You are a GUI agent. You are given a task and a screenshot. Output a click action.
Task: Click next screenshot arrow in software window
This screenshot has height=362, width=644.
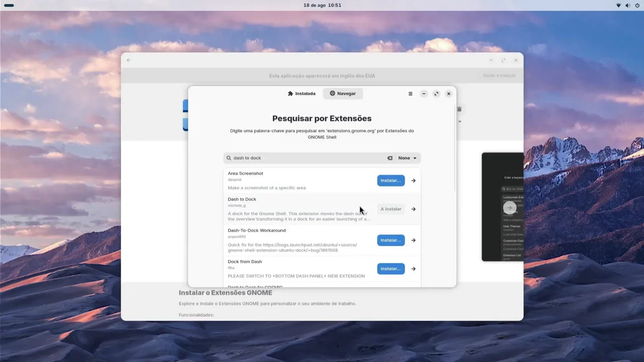coord(510,208)
